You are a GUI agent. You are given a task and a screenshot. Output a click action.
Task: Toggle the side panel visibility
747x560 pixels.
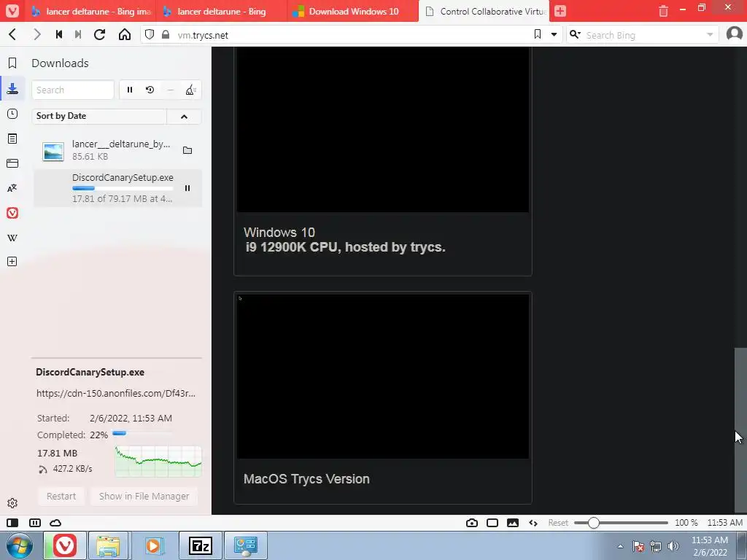point(12,522)
